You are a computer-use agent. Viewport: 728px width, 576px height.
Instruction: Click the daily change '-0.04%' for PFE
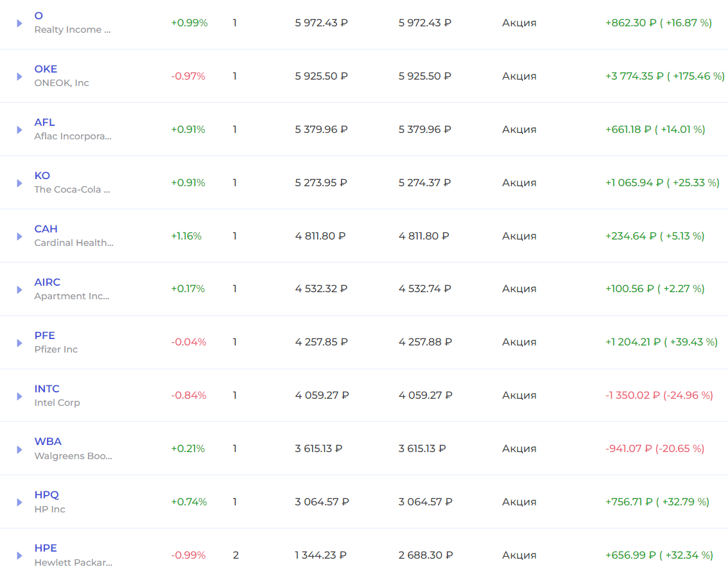[189, 342]
